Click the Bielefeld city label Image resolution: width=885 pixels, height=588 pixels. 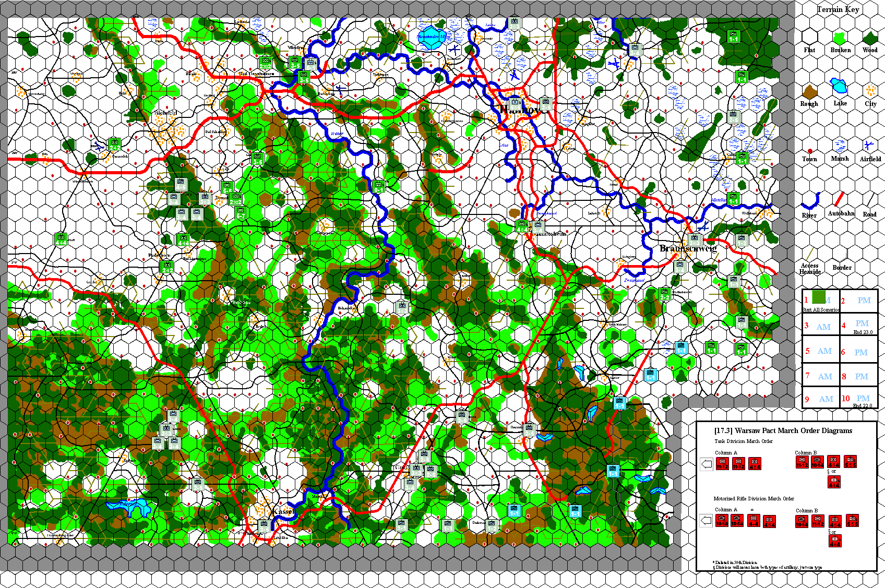point(166,113)
